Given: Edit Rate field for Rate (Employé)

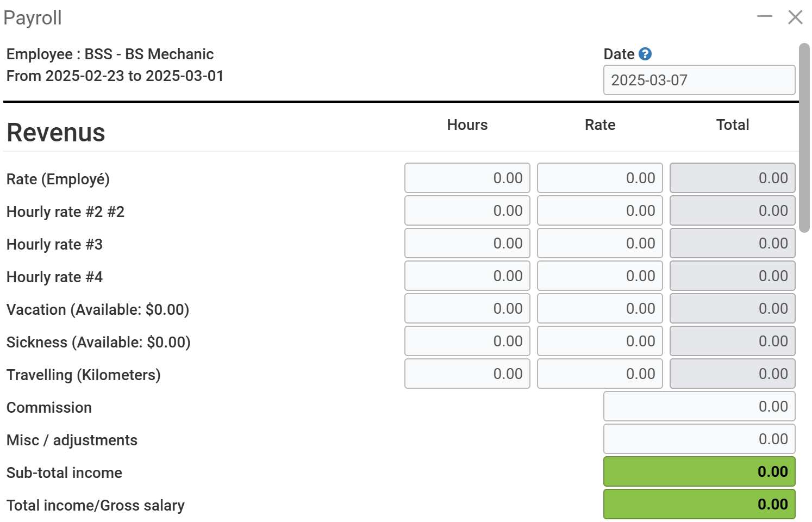Looking at the screenshot, I should [599, 178].
